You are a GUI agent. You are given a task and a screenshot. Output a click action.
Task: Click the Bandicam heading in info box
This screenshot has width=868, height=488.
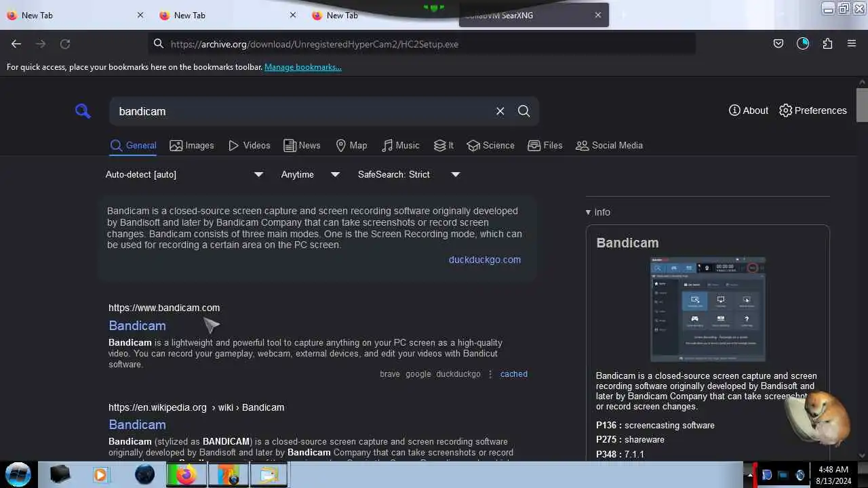click(627, 243)
